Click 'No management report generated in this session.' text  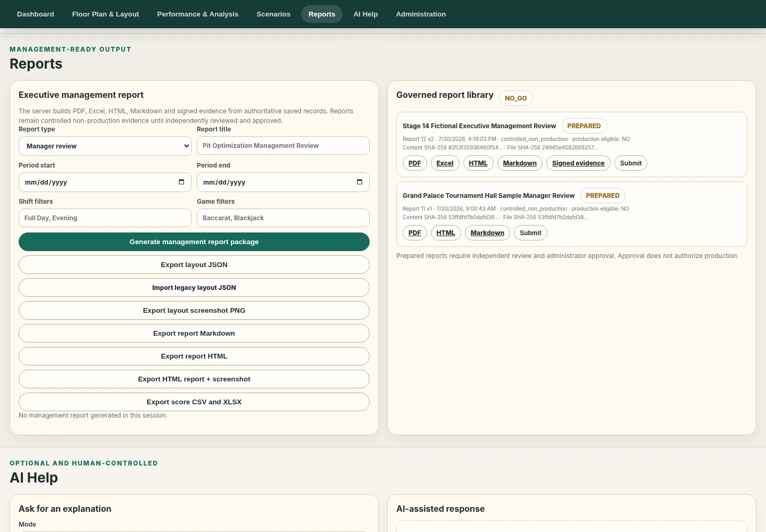pos(93,415)
